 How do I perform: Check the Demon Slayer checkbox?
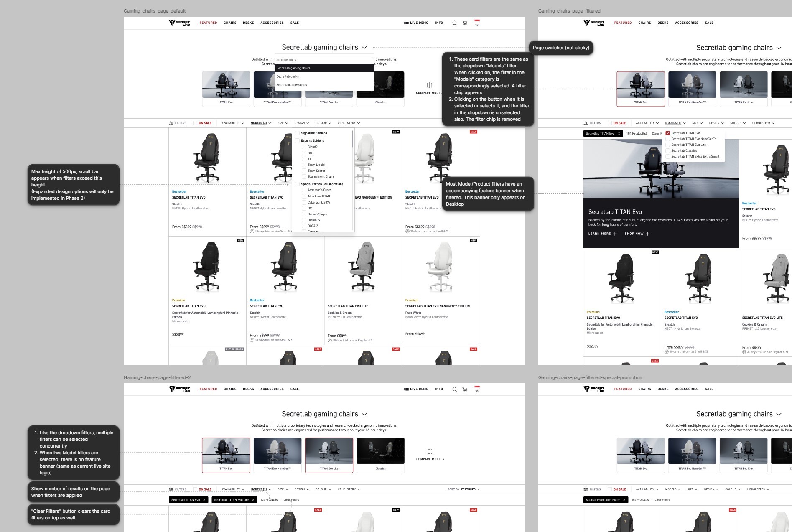coord(304,214)
